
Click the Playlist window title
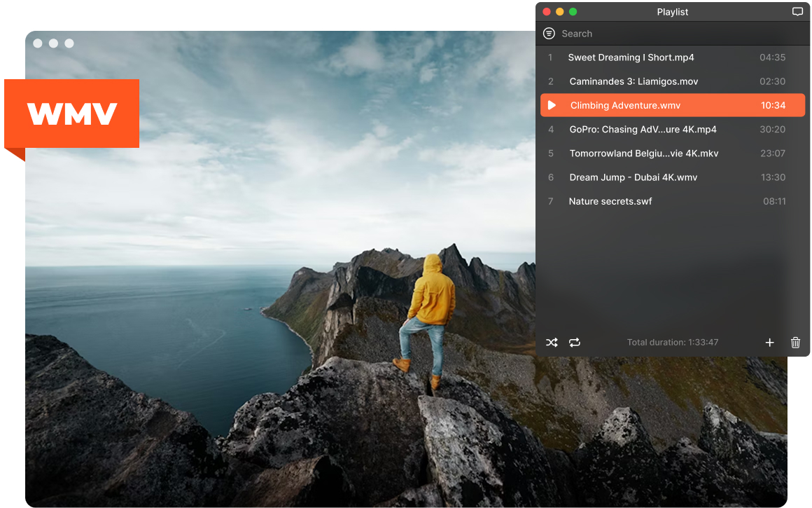click(x=672, y=12)
